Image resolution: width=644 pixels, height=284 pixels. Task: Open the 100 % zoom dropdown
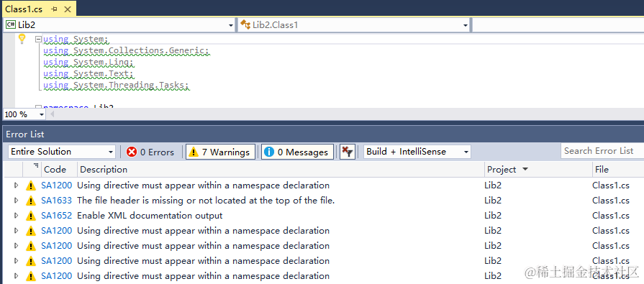(24, 114)
